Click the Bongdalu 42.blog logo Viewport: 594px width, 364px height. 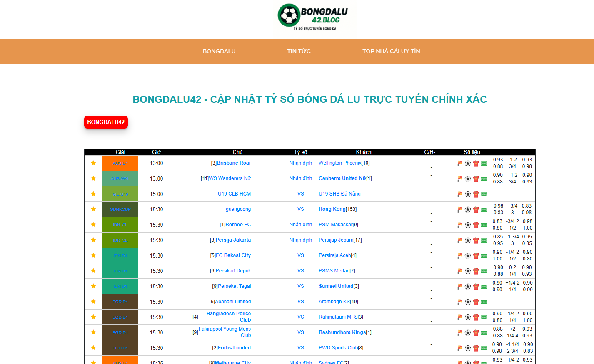[313, 17]
